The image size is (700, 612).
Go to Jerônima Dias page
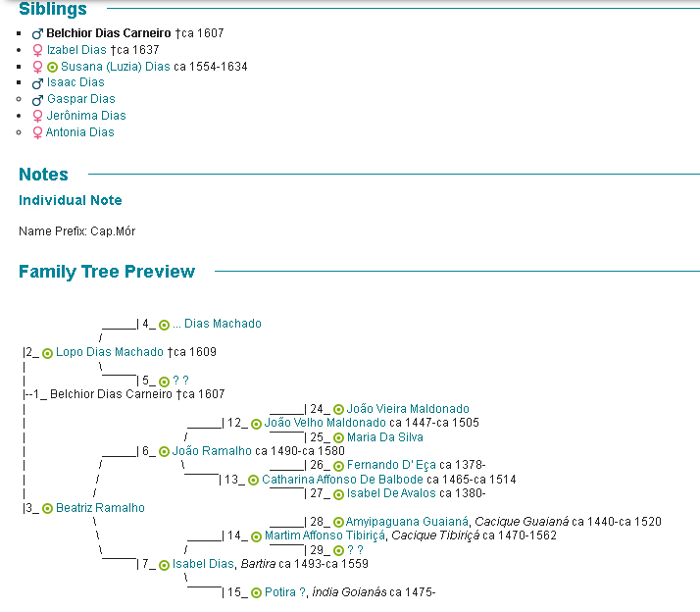click(86, 116)
